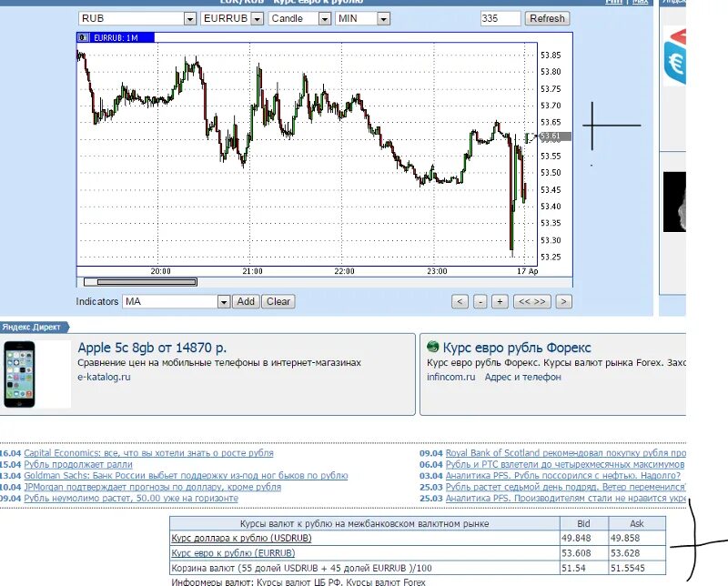728x586 pixels.
Task: Zoom out chart with the - button
Action: click(480, 301)
